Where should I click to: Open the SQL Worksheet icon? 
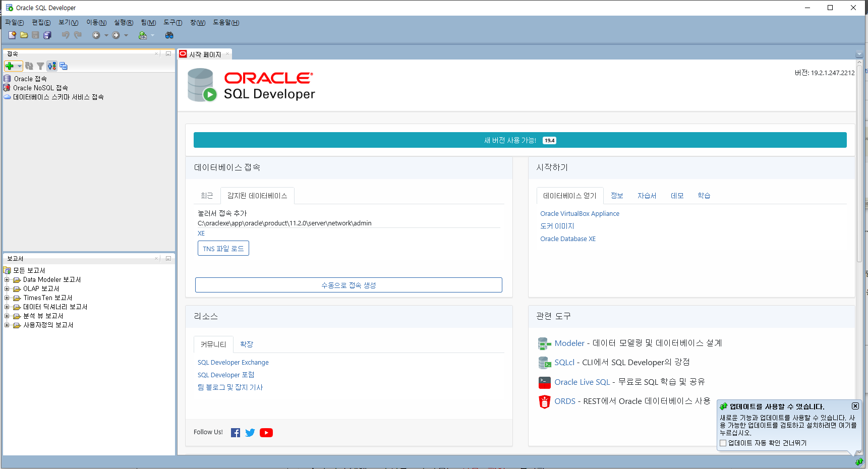click(143, 35)
